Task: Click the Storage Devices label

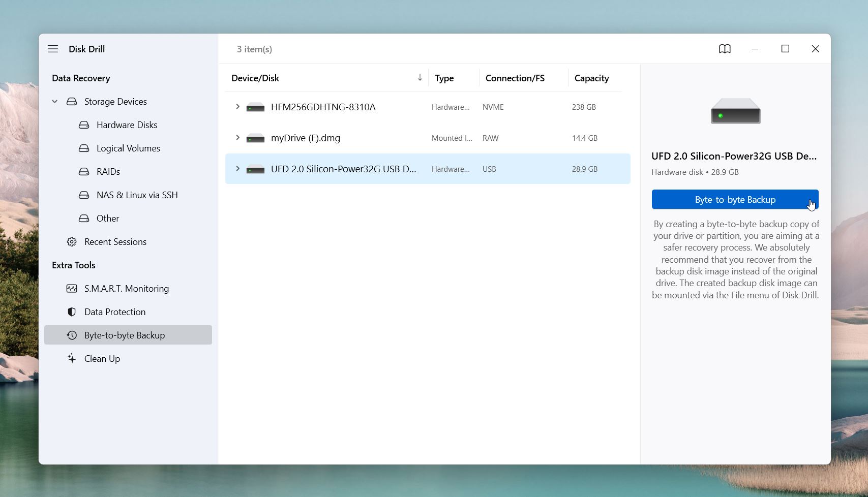Action: [x=115, y=102]
